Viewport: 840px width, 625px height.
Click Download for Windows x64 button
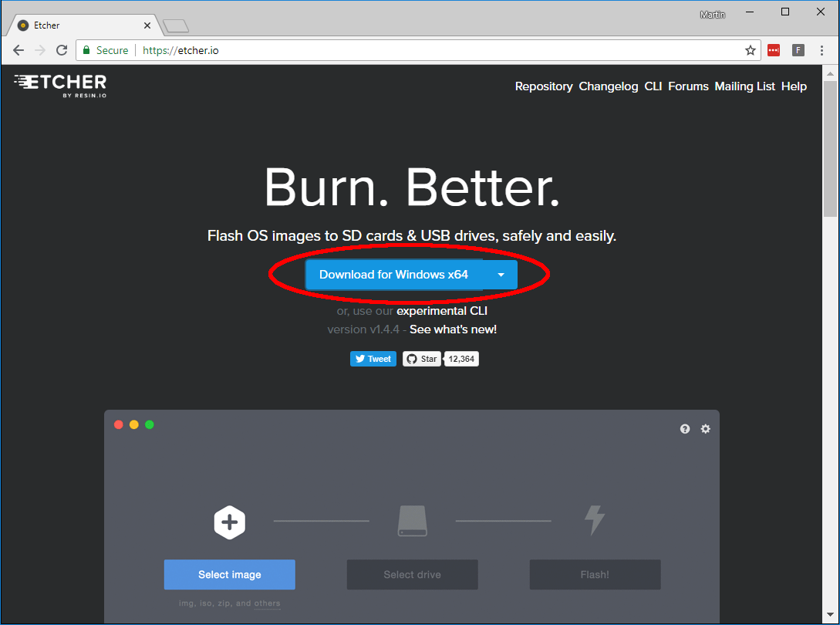[393, 275]
